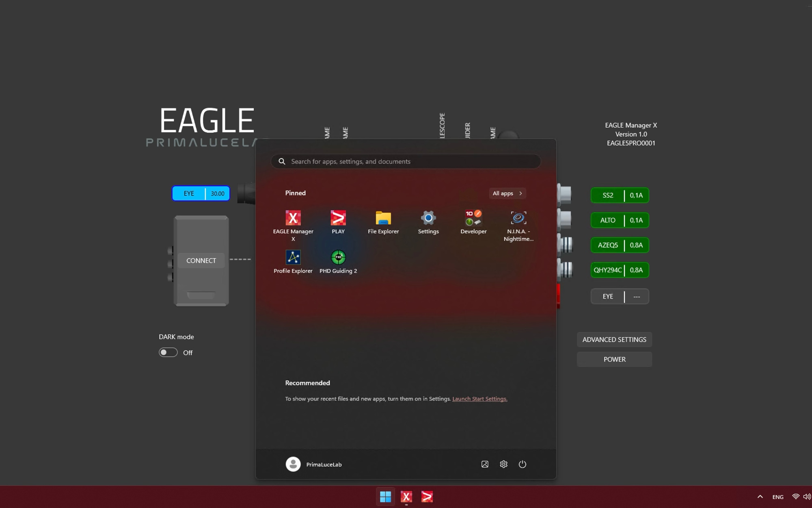Toggle EYE power output
The width and height of the screenshot is (812, 508).
607,296
